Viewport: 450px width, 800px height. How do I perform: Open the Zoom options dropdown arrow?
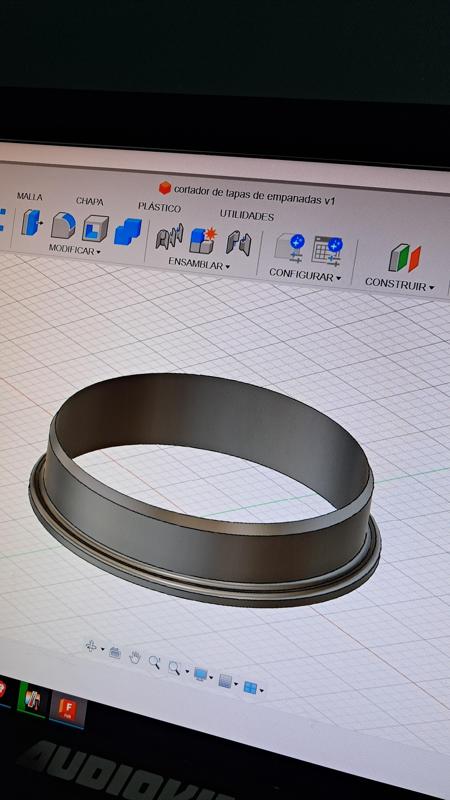point(187,671)
